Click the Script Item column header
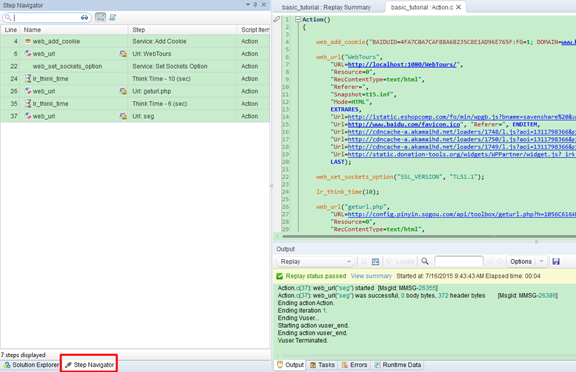Screen dimensions: 576x372 (254, 30)
